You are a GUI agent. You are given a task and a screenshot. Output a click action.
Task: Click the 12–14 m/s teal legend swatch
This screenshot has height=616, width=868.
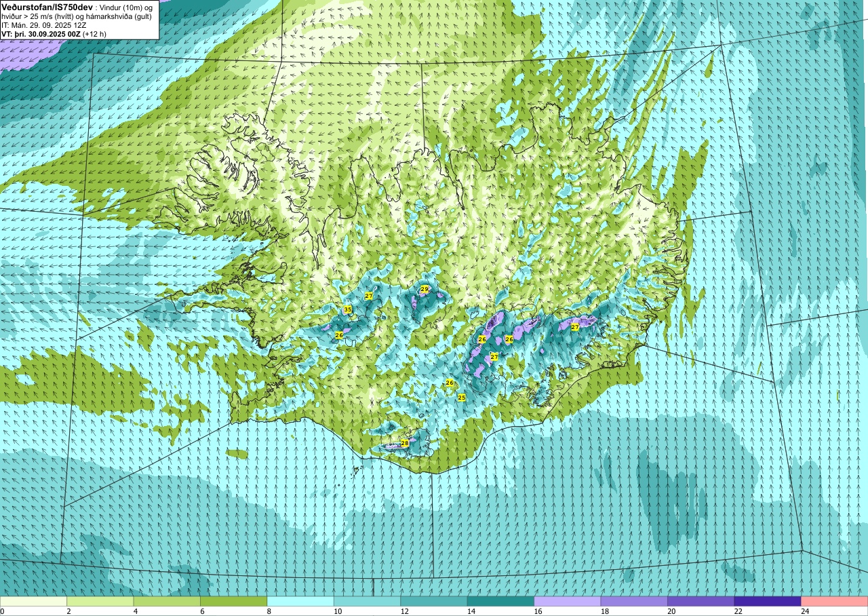coord(434,601)
